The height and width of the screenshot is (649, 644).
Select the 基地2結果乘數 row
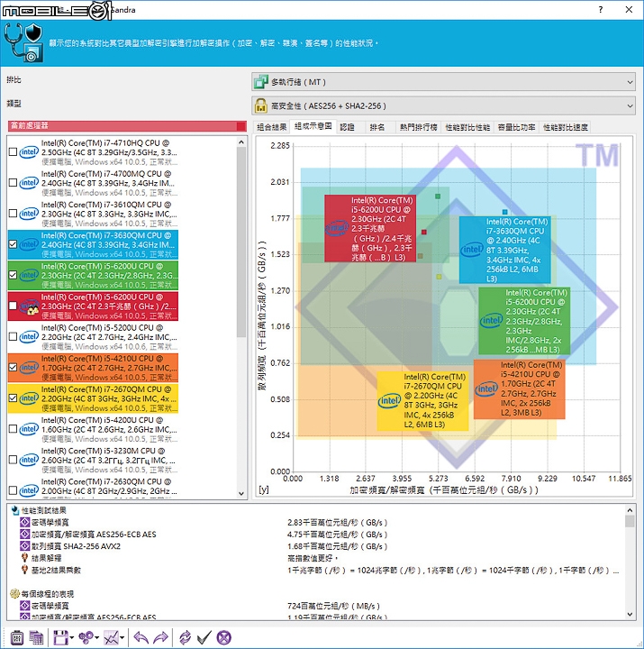pyautogui.click(x=319, y=571)
